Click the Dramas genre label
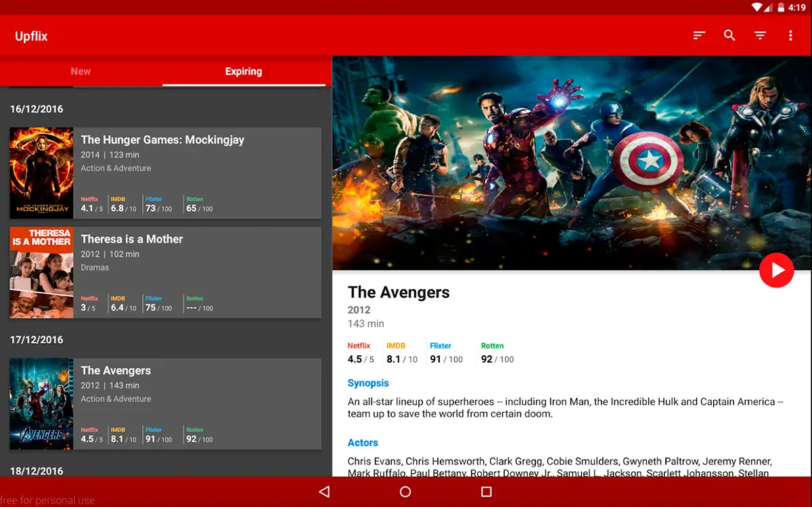The height and width of the screenshot is (507, 812). pyautogui.click(x=95, y=267)
